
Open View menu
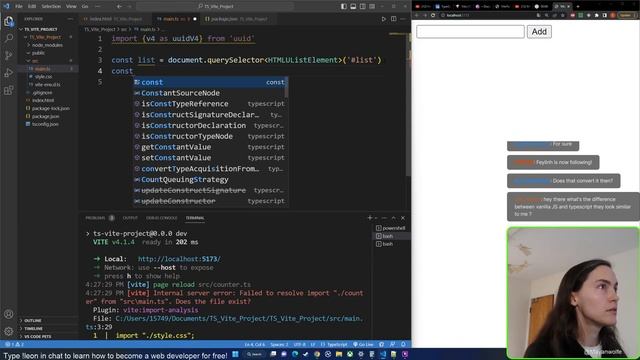pyautogui.click(x=71, y=7)
